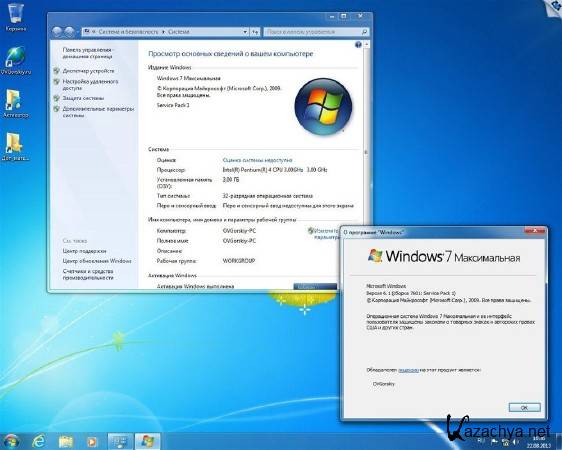Click the shield icon beside Дополнительные параметры системы
Viewport: 562px width, 450px height.
pyautogui.click(x=56, y=109)
